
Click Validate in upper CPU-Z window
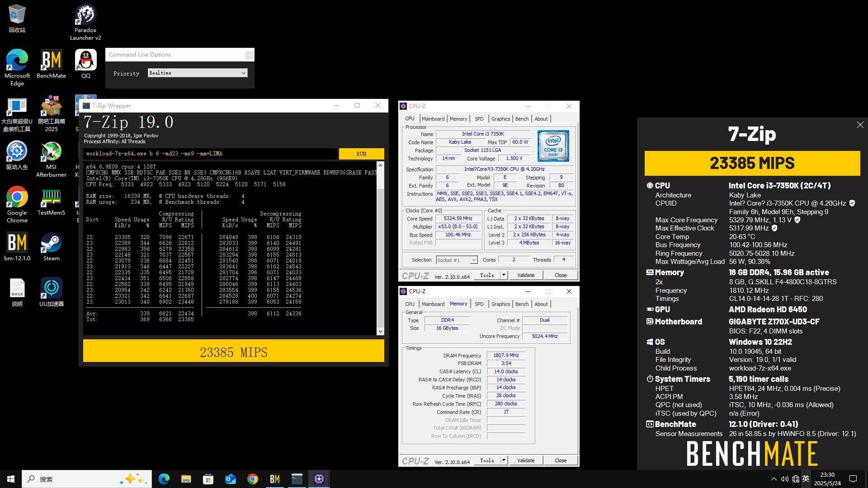click(x=526, y=275)
